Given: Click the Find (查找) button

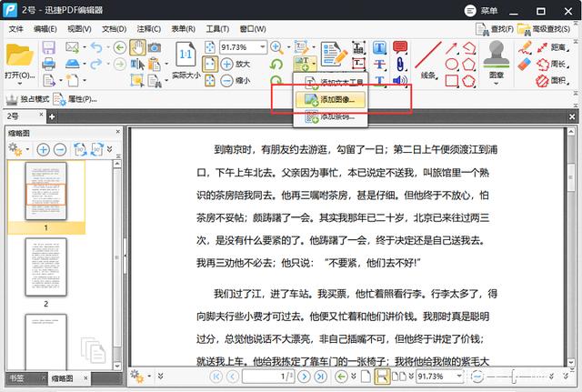Looking at the screenshot, I should tap(495, 29).
